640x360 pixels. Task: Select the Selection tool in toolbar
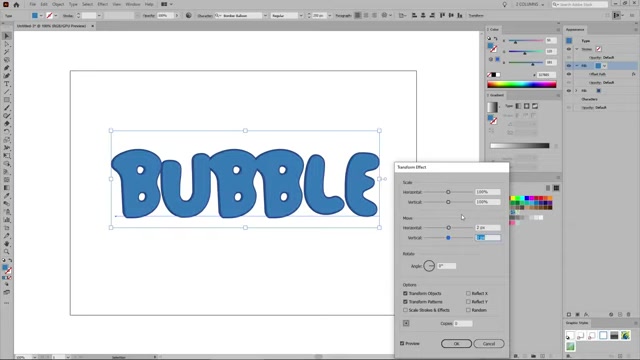pyautogui.click(x=7, y=36)
